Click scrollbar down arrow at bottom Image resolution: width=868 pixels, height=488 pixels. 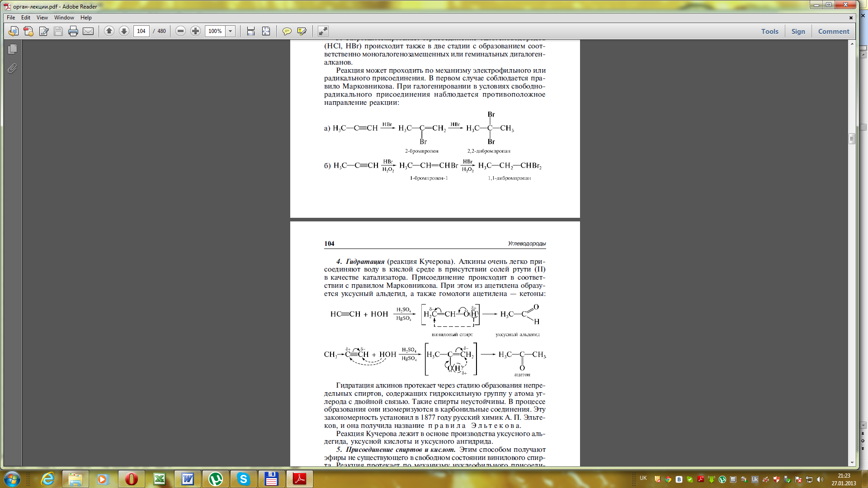[x=852, y=463]
